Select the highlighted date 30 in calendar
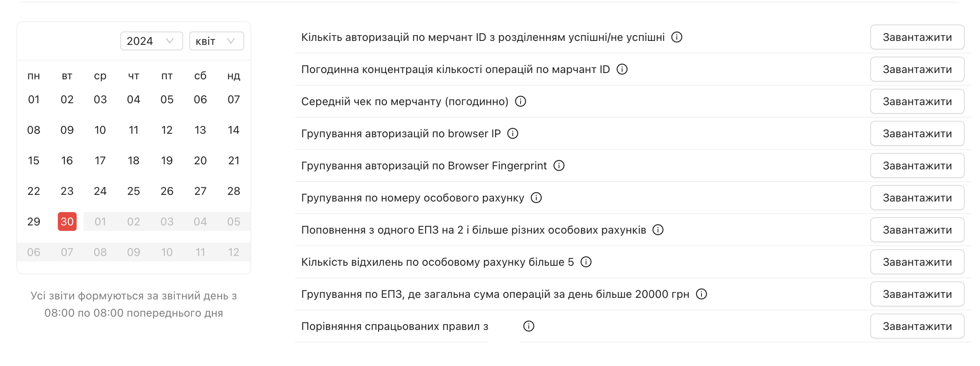The image size is (980, 366). click(67, 221)
